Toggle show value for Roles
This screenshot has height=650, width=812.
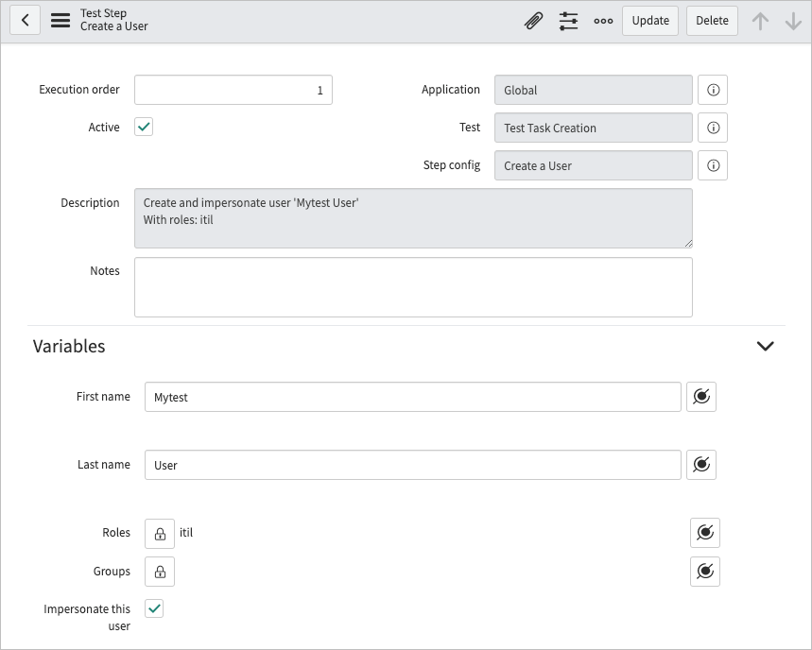pyautogui.click(x=704, y=533)
